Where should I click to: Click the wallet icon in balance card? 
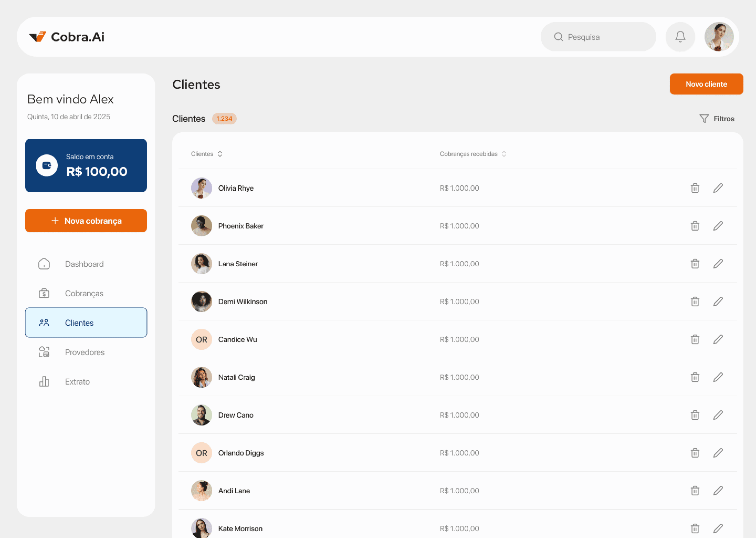pos(47,165)
